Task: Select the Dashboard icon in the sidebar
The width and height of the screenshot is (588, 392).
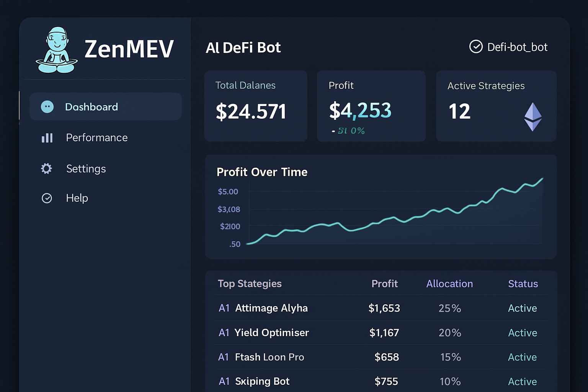Action: (47, 106)
